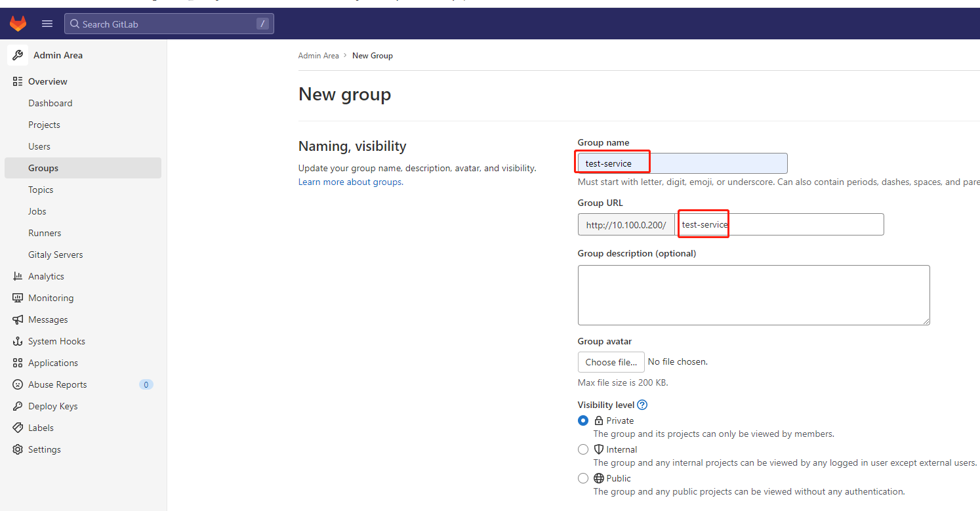This screenshot has height=511, width=980.
Task: Click the Monitoring monitor icon
Action: 18,298
